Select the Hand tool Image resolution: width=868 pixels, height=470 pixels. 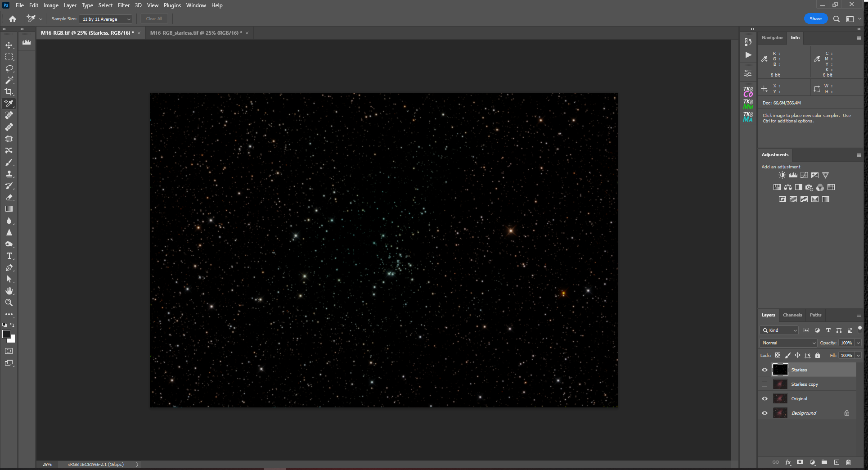(x=9, y=291)
